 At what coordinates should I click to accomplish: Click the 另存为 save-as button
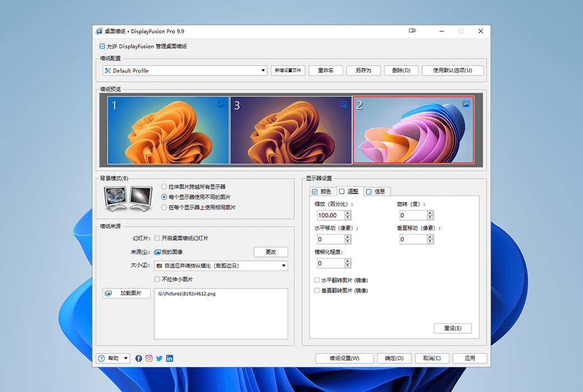click(x=363, y=70)
